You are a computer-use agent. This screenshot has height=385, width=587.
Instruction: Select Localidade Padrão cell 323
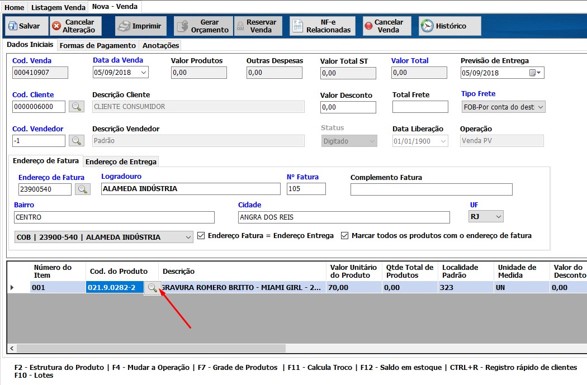[466, 288]
